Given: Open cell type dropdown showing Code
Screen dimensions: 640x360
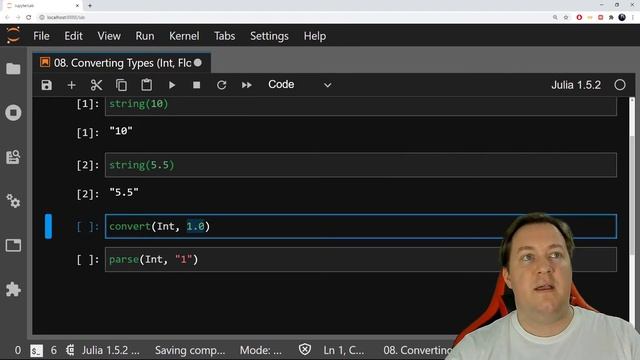Looking at the screenshot, I should 300,85.
